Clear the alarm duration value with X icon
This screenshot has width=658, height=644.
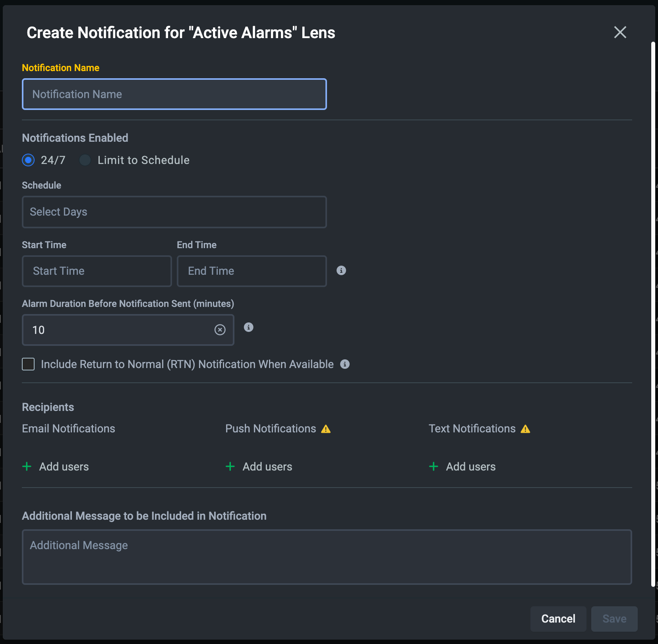coord(220,330)
